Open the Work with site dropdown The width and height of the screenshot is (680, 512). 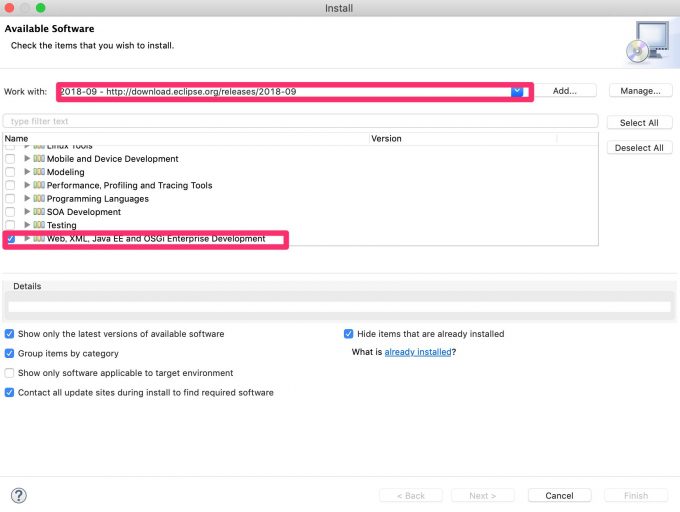[517, 91]
